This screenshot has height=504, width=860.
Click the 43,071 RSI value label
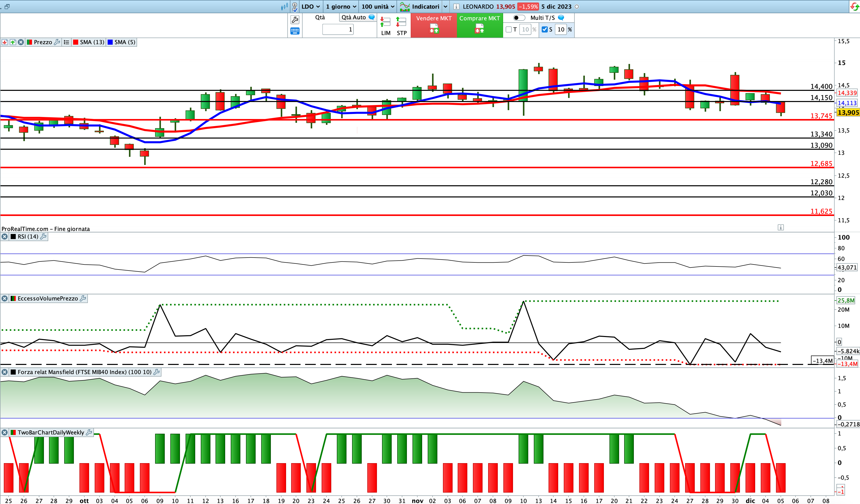pyautogui.click(x=847, y=267)
